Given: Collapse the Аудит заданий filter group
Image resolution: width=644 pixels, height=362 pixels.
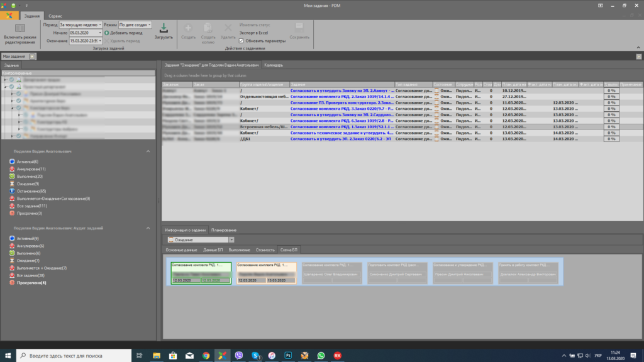Looking at the screenshot, I should click(148, 228).
